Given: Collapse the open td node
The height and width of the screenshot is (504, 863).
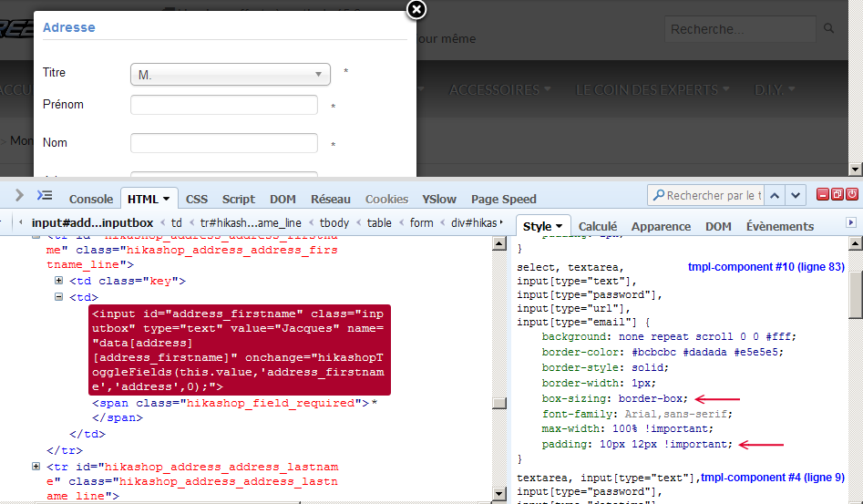Looking at the screenshot, I should tap(59, 296).
